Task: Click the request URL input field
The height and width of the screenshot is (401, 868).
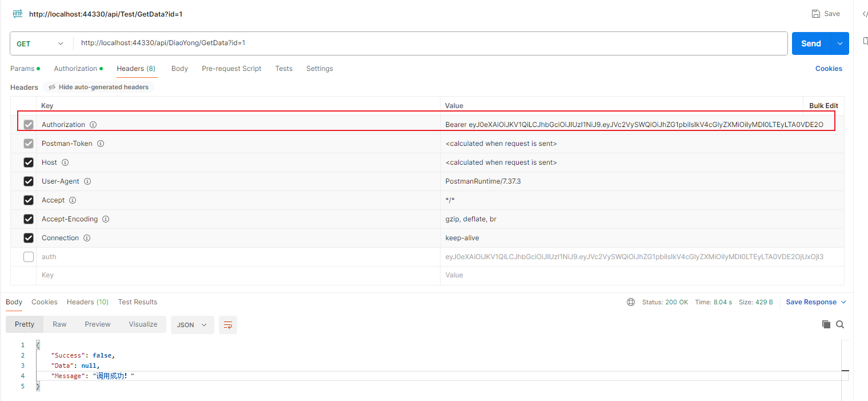Action: pyautogui.click(x=343, y=43)
